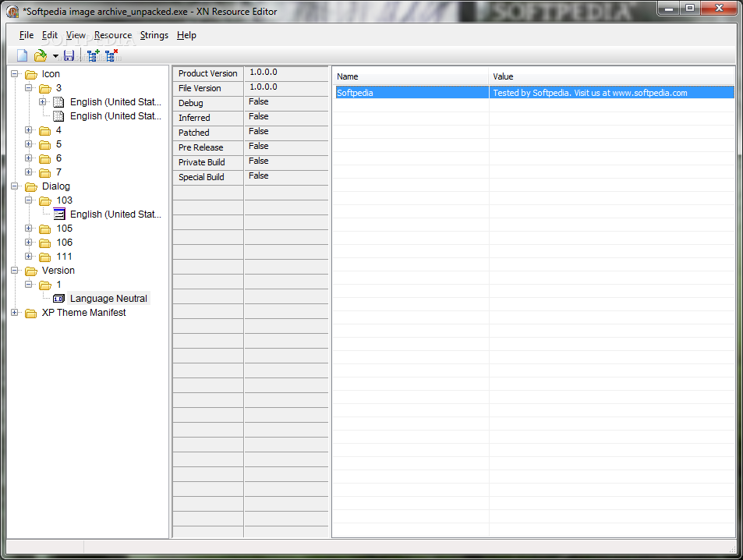Collapse Version folder 1
The width and height of the screenshot is (743, 560).
[x=28, y=285]
